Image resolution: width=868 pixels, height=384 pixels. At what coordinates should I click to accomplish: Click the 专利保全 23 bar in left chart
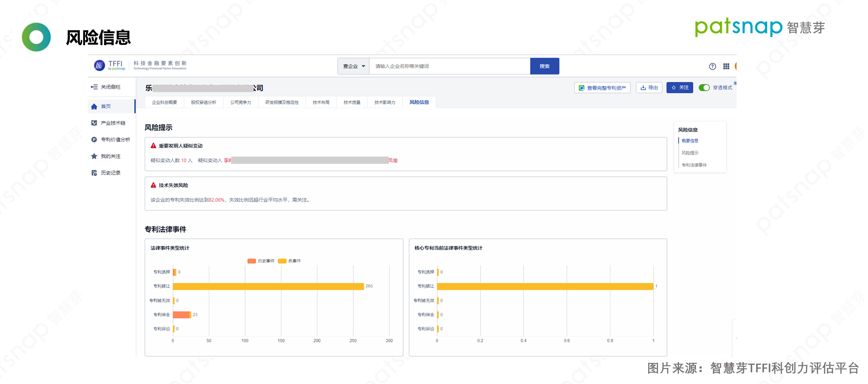click(x=182, y=315)
